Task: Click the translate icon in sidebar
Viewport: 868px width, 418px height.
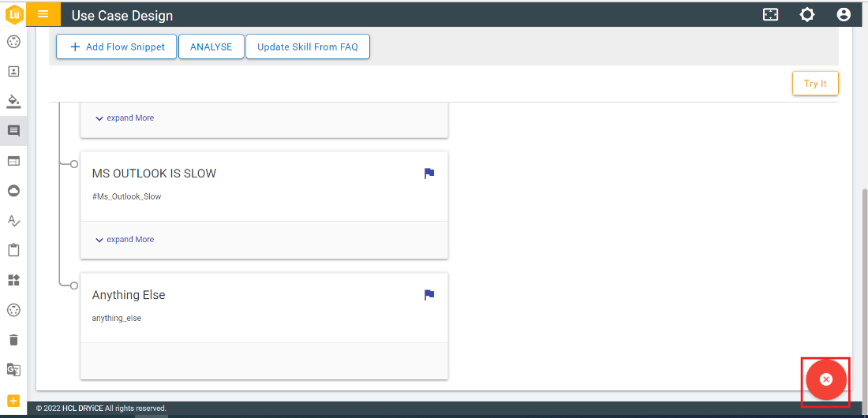Action: (13, 370)
